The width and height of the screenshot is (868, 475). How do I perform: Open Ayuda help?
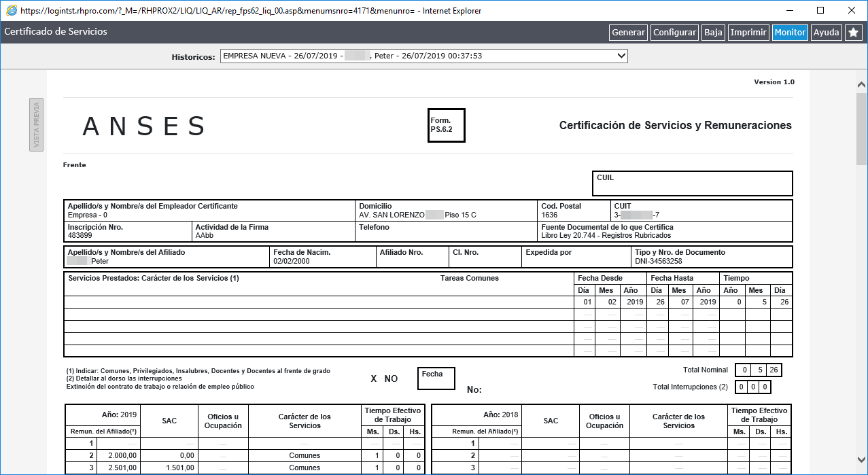827,32
